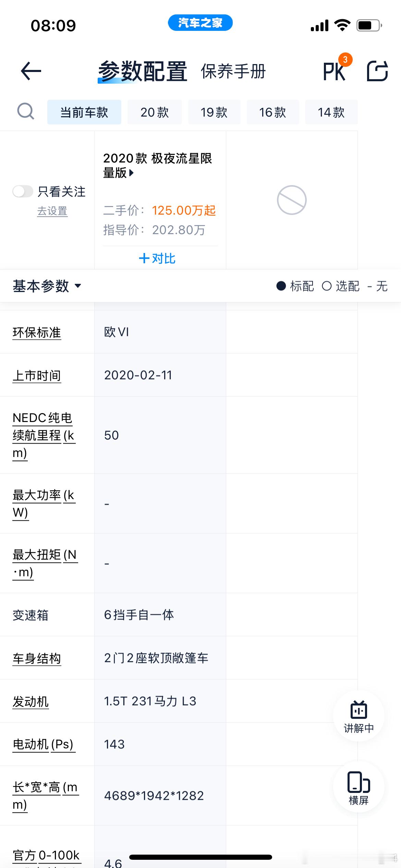Image resolution: width=401 pixels, height=868 pixels.
Task: Expand the 基本参数 section dropdown
Action: click(47, 286)
